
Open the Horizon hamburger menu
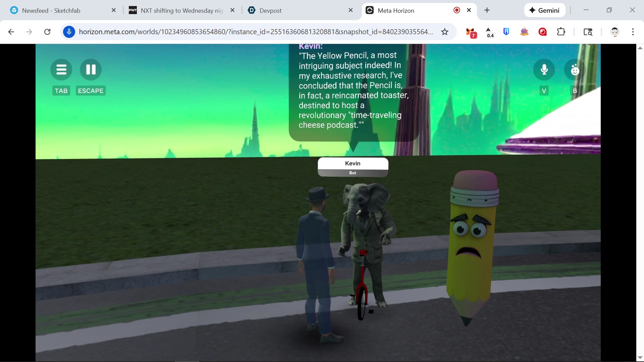tap(61, 70)
